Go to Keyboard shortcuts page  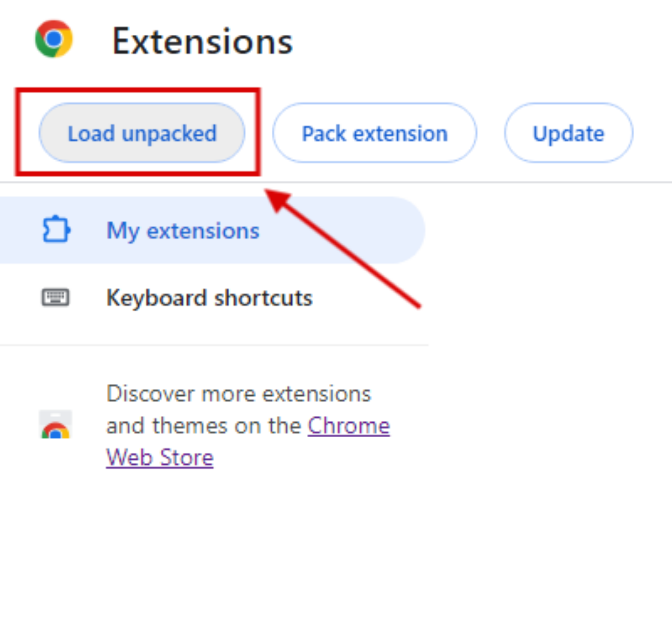209,298
